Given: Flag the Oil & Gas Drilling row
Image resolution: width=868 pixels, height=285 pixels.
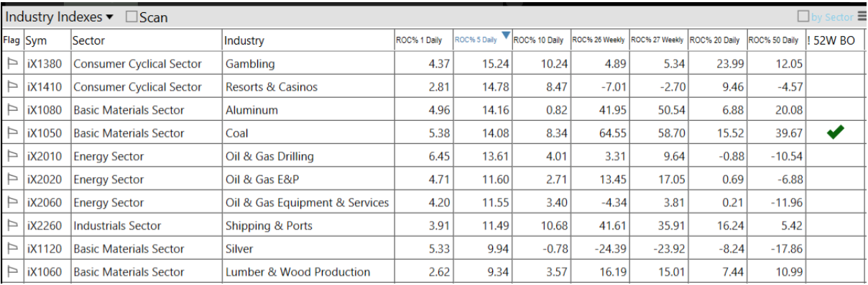Looking at the screenshot, I should coord(12,156).
